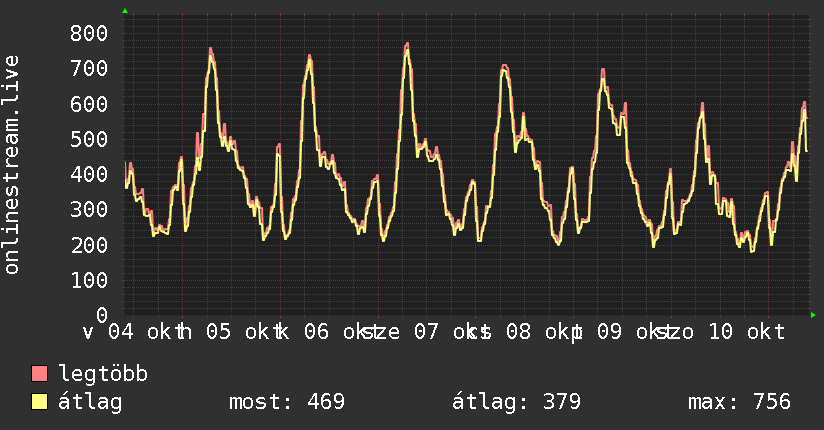The height and width of the screenshot is (430, 824).
Task: Click the 'most: 469' current value
Action: (287, 402)
